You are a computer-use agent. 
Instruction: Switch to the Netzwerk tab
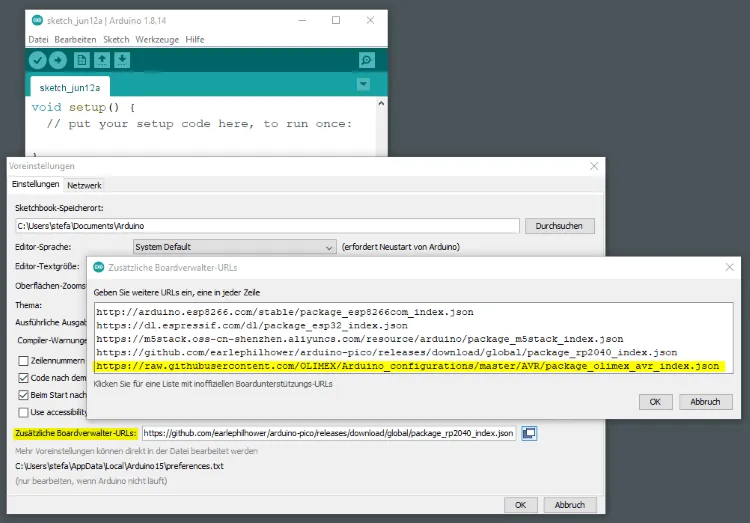84,185
